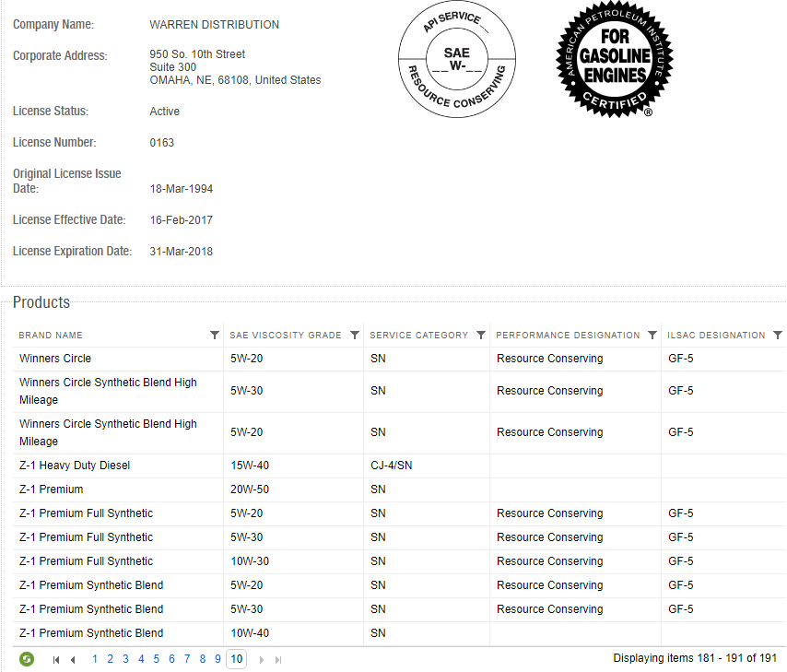Click the Z-1 Premium 20W-50 brand name

tap(52, 489)
